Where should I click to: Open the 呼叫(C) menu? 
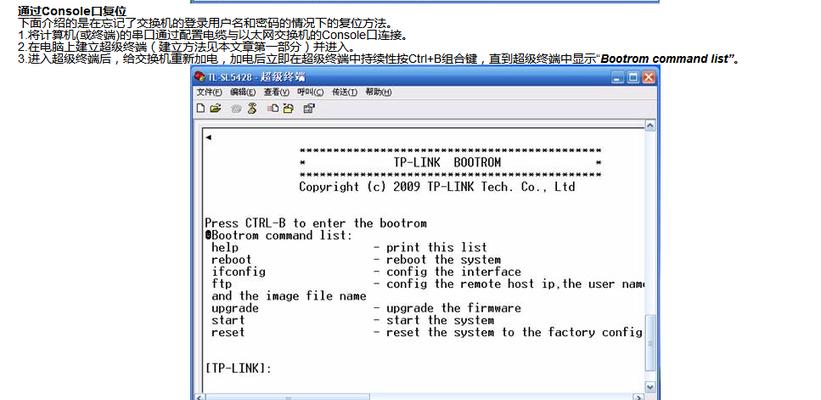tap(310, 92)
